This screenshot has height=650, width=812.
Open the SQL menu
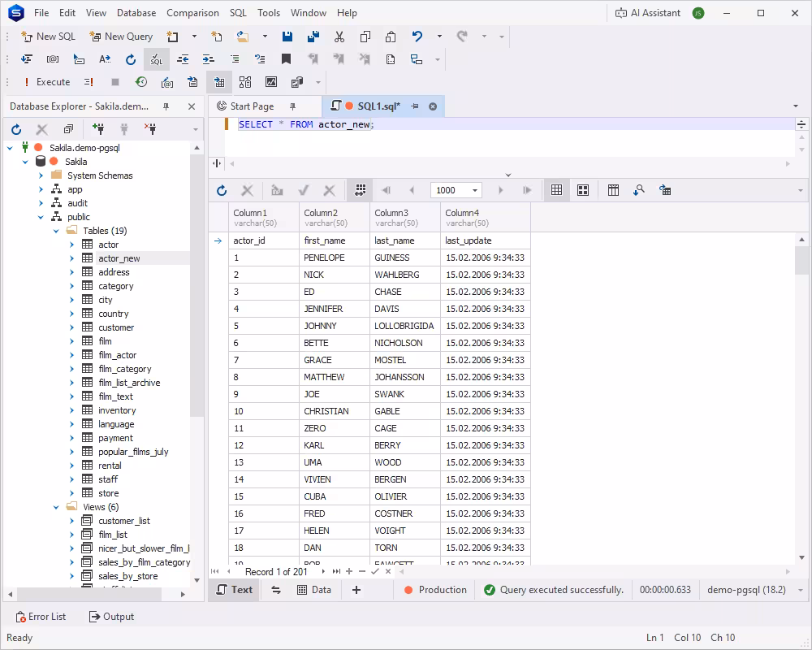[238, 13]
